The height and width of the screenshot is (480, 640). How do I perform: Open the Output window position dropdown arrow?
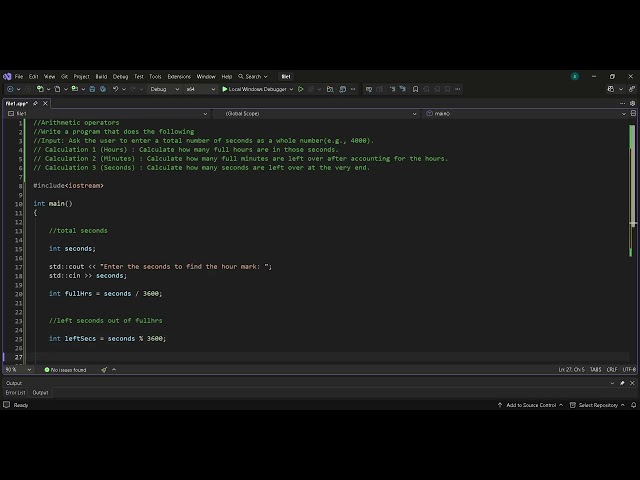[612, 383]
